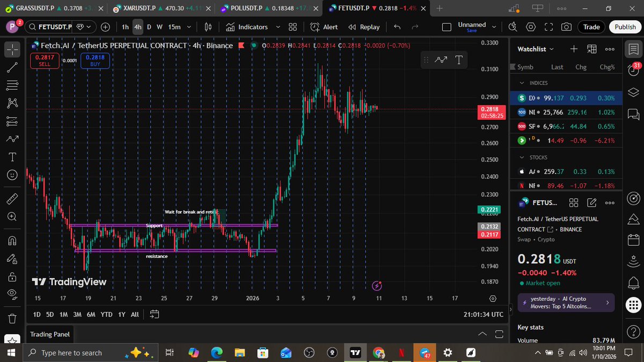Open Watchlist advanced view table icon
644x362 pixels.
[x=591, y=49]
